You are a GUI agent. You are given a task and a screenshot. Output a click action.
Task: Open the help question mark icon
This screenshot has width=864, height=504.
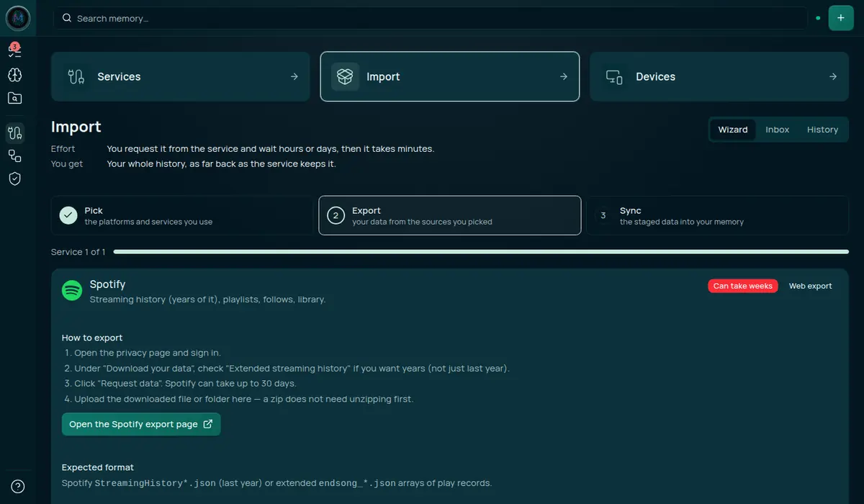[17, 486]
